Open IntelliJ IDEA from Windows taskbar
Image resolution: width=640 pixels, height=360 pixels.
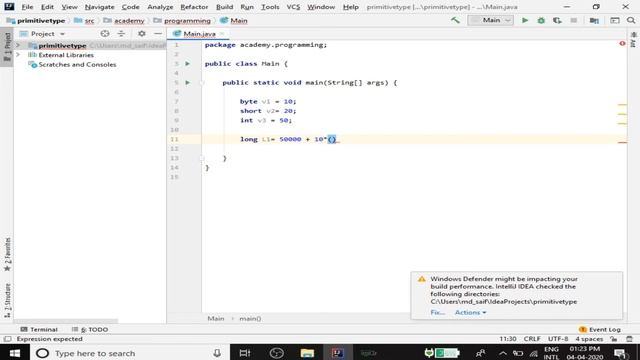337,353
